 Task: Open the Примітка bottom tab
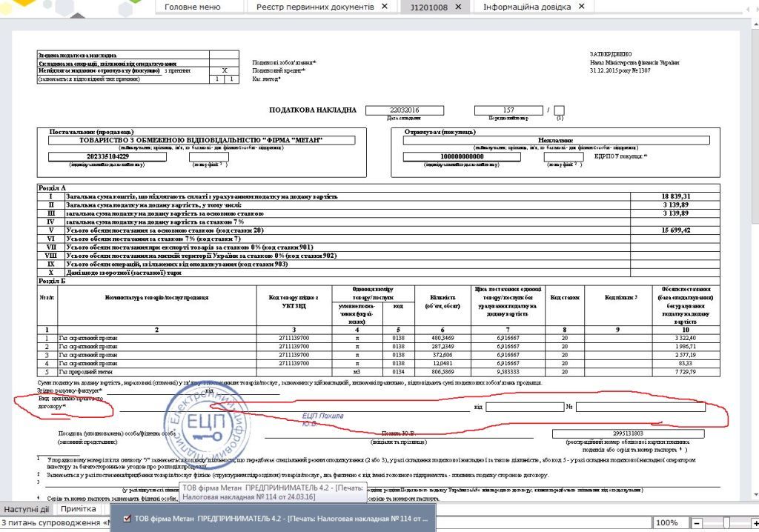point(79,509)
